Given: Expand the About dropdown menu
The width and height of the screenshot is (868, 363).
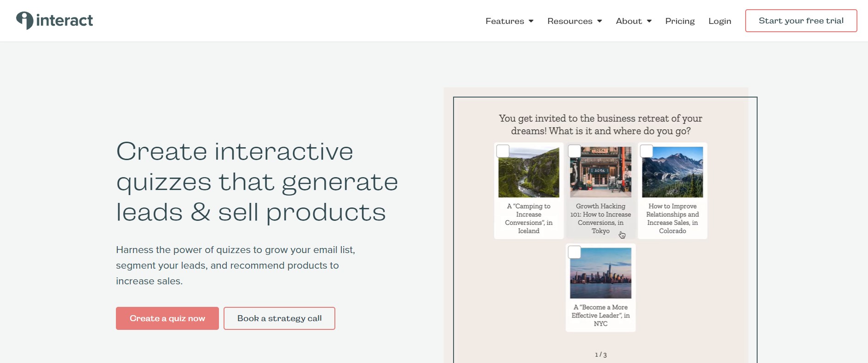Looking at the screenshot, I should point(633,21).
